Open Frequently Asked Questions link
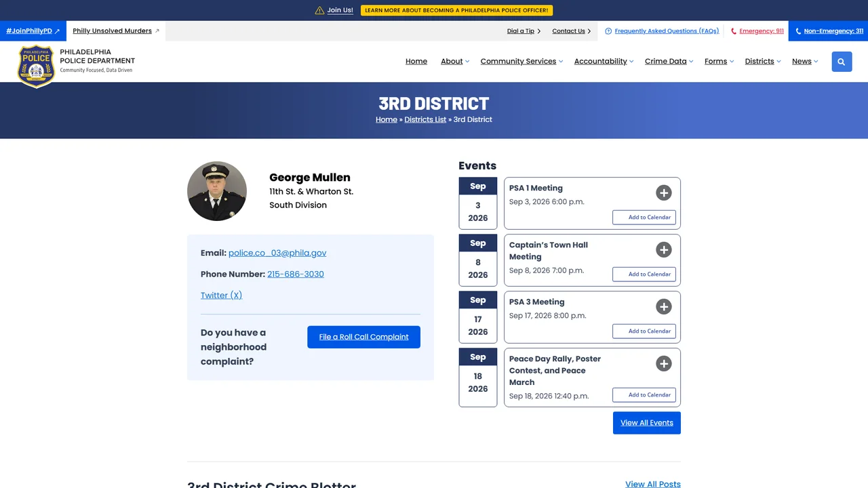Screen dimensions: 868x488 click(662, 31)
